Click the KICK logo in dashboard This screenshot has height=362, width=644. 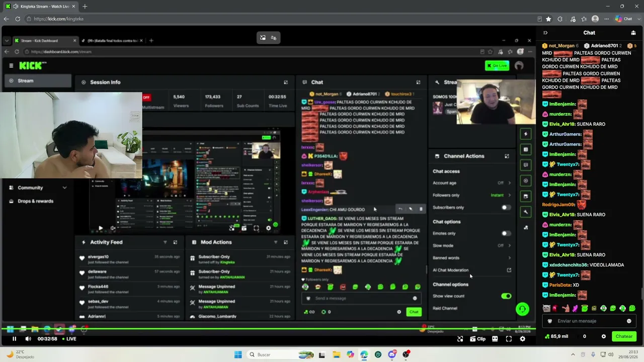(x=33, y=65)
